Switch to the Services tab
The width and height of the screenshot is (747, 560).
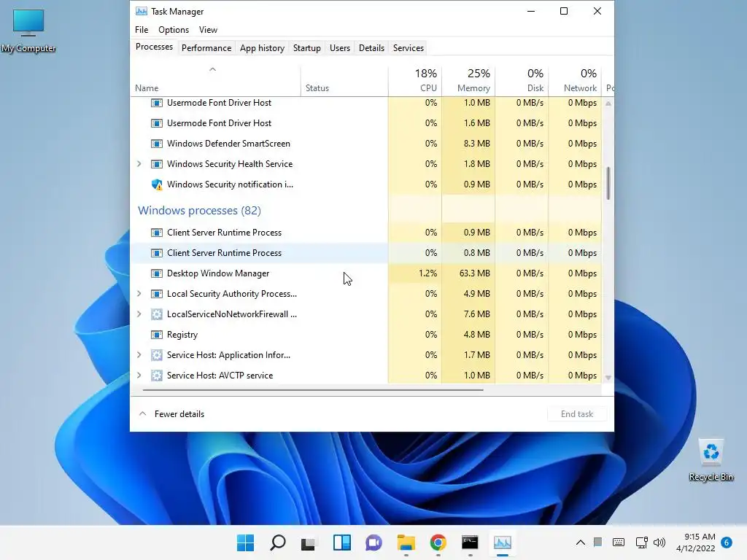coord(409,48)
